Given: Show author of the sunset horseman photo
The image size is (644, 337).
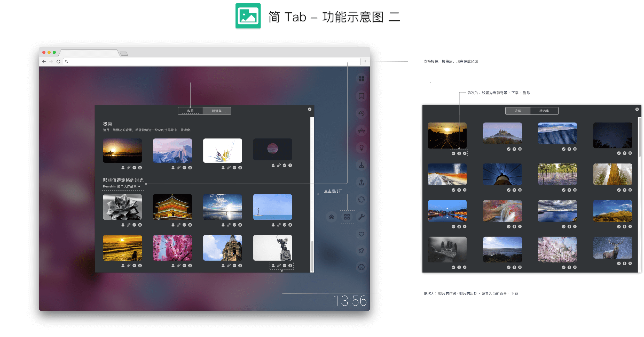Looking at the screenshot, I should (123, 168).
